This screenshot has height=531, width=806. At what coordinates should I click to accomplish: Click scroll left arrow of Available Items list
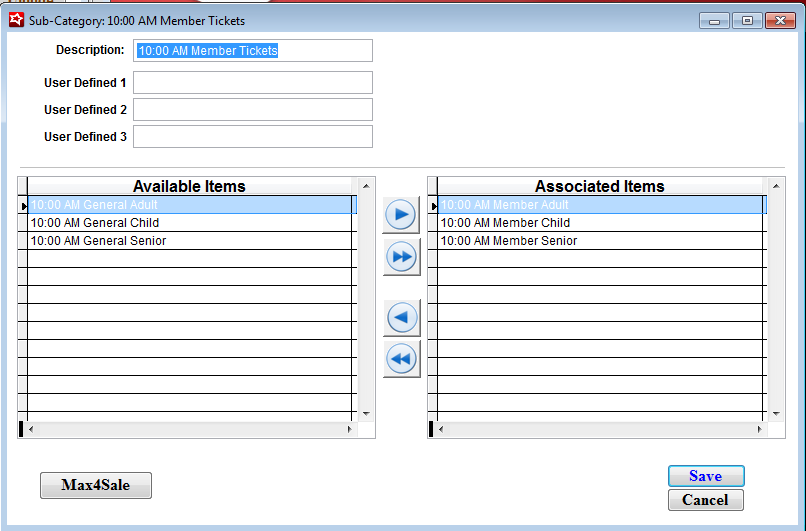click(31, 429)
